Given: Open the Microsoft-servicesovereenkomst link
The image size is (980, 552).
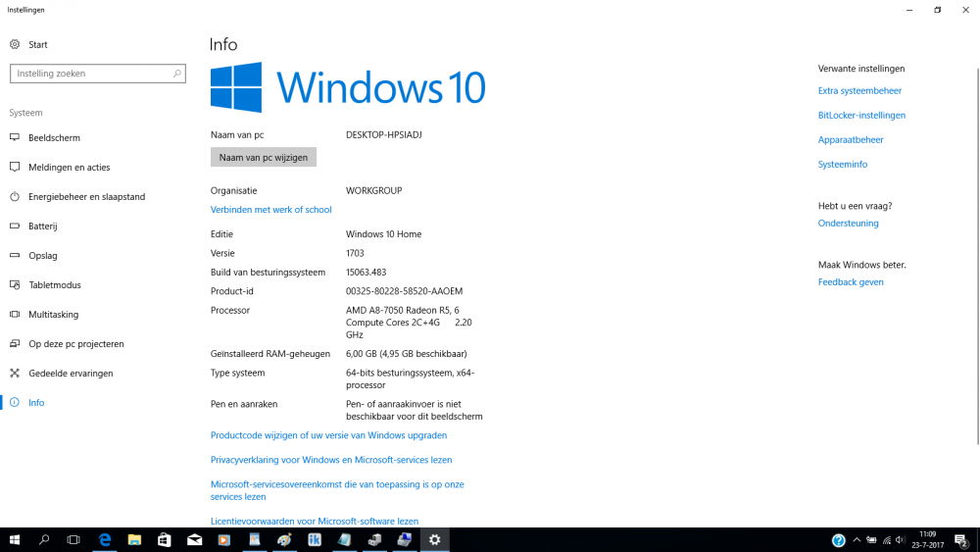Looking at the screenshot, I should click(337, 490).
